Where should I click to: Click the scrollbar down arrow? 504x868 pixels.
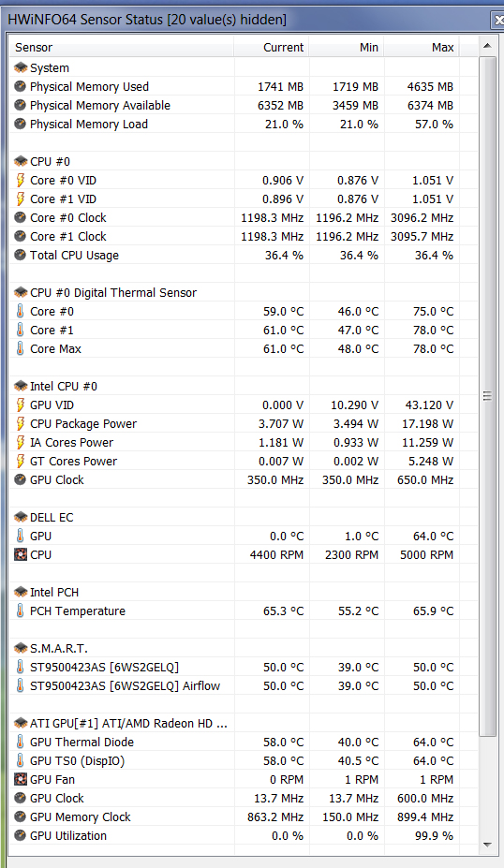pyautogui.click(x=487, y=845)
